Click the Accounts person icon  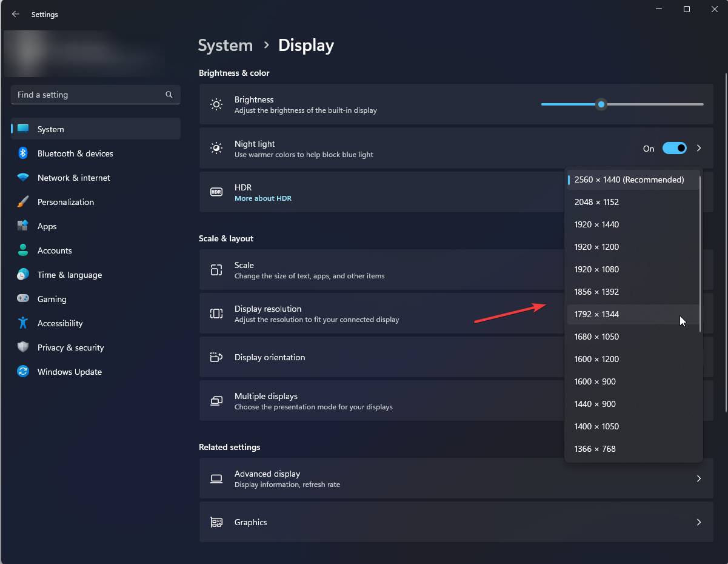coord(23,250)
